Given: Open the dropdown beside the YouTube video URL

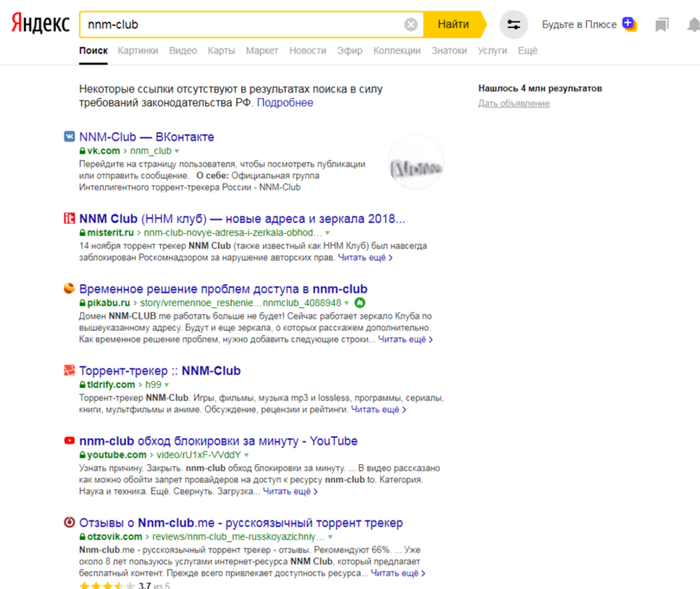Looking at the screenshot, I should pyautogui.click(x=244, y=455).
